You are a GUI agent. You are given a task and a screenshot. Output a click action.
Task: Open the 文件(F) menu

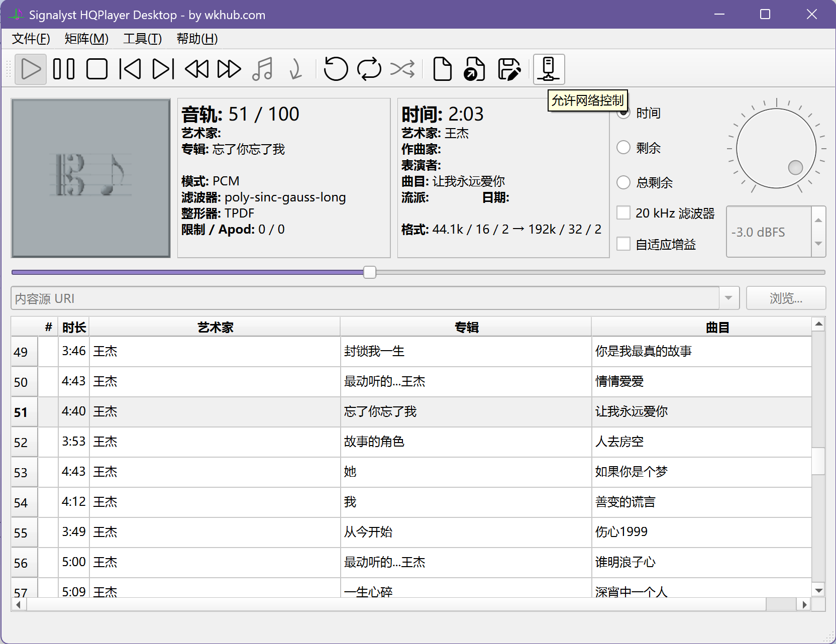click(31, 39)
